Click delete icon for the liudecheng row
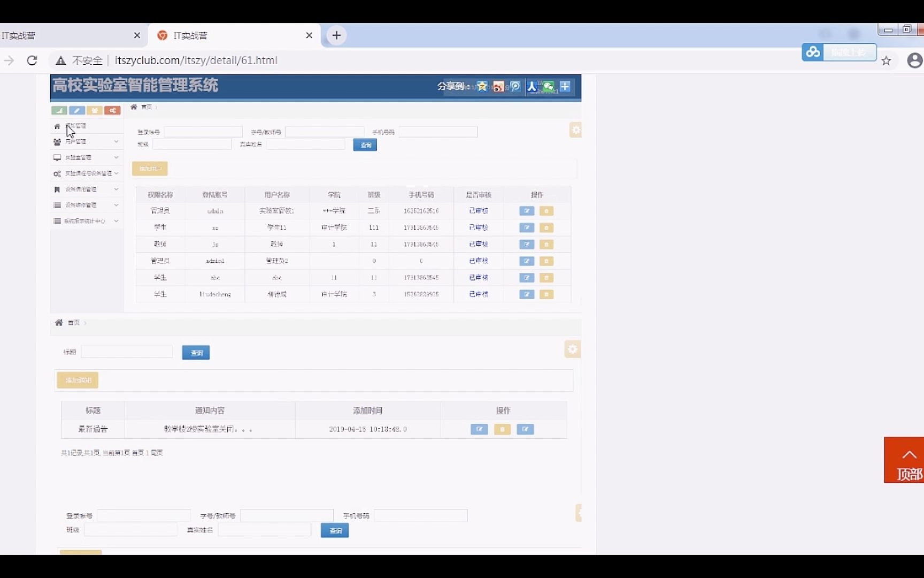The height and width of the screenshot is (578, 924). [546, 294]
